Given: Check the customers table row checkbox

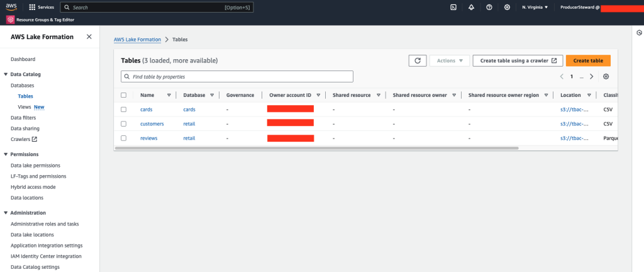Looking at the screenshot, I should click(x=124, y=123).
